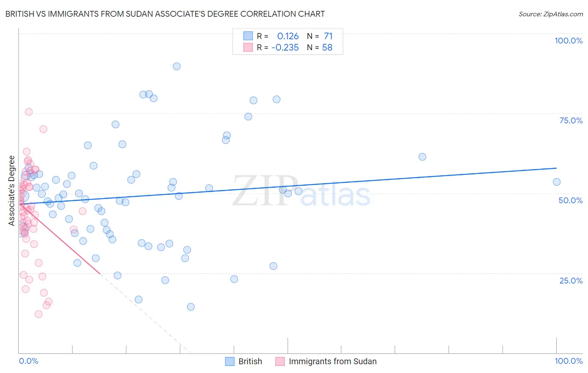588x373 pixels.
Task: Click the 25.0% y-axis label
Action: click(571, 280)
